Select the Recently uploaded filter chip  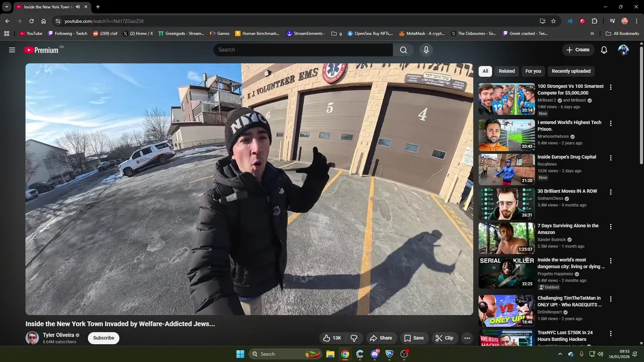tap(571, 71)
